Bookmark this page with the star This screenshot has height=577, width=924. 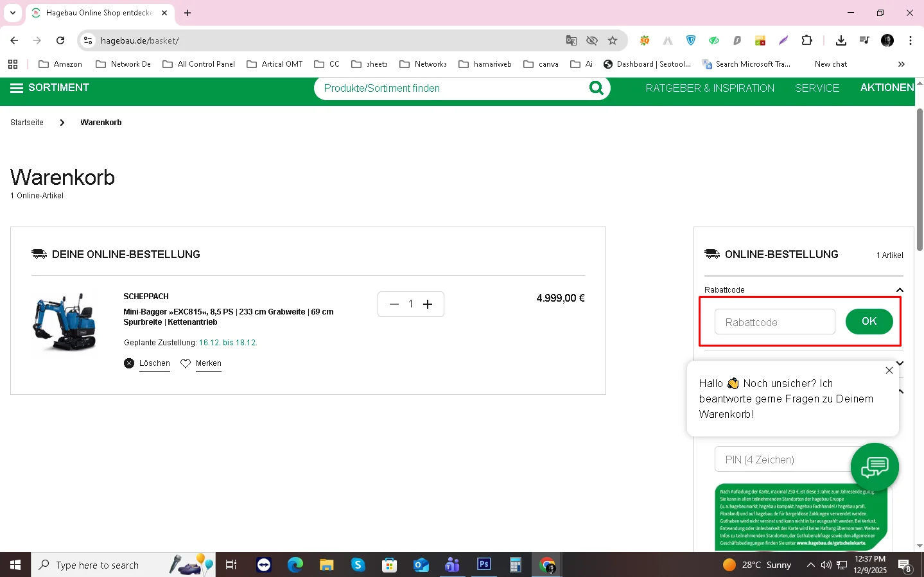[613, 40]
